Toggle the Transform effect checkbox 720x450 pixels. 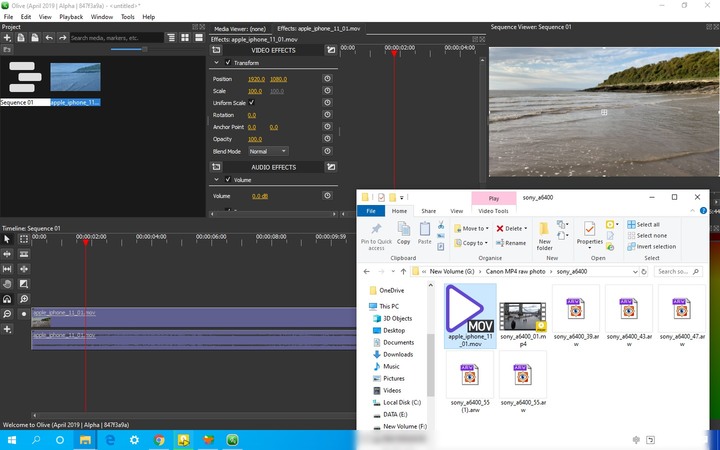click(x=228, y=62)
